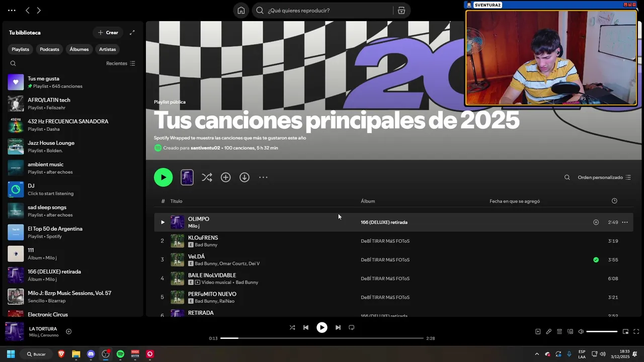The image size is (644, 362).
Task: Seek within the song progress bar
Action: [x=322, y=338]
